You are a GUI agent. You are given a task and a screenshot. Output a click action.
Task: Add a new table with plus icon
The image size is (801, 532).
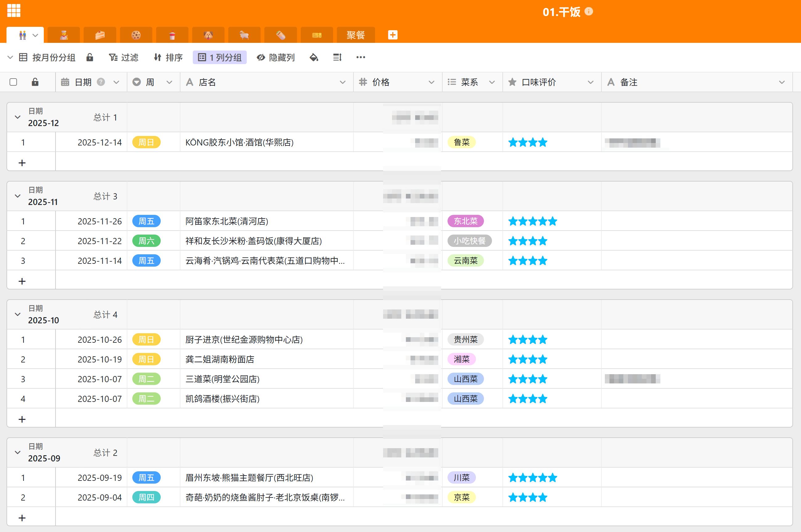coord(393,35)
